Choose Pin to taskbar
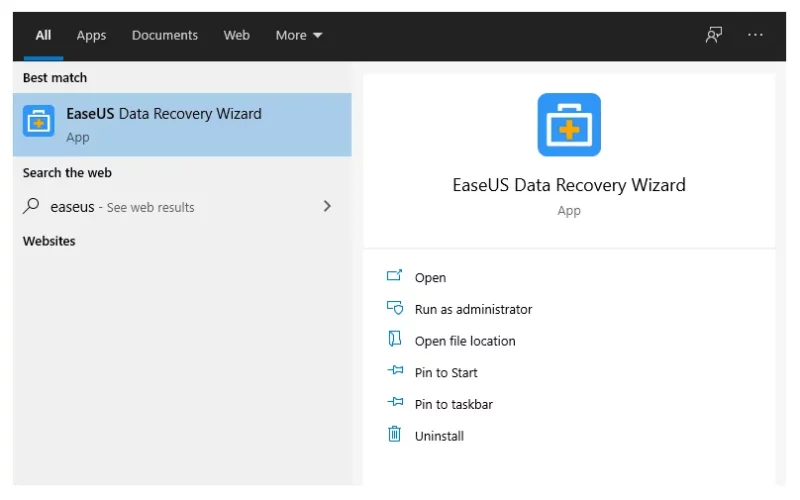 [454, 404]
